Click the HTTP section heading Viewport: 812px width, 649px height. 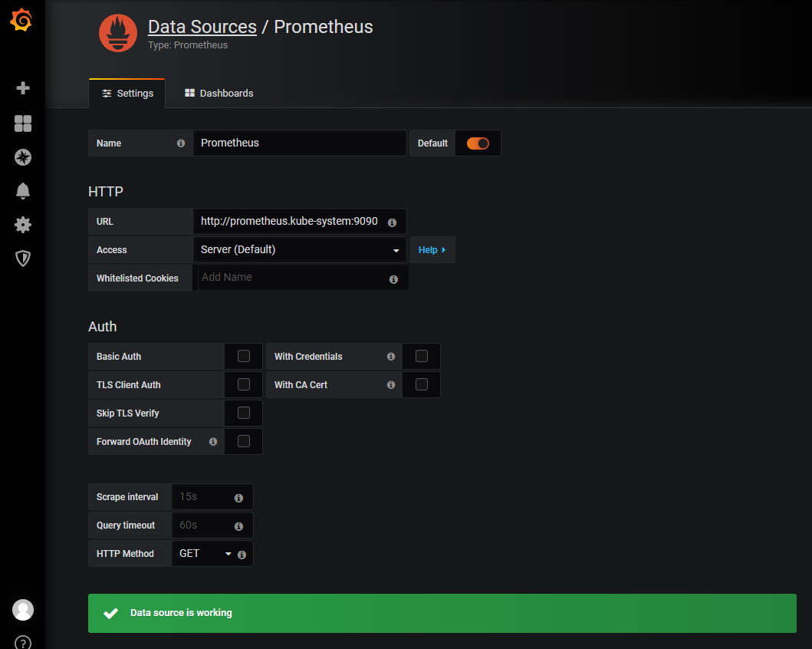[x=106, y=192]
